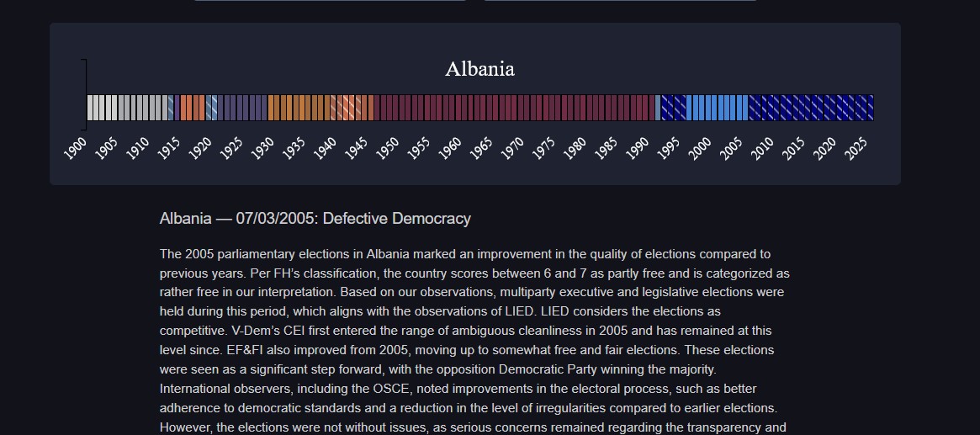The height and width of the screenshot is (435, 980).
Task: Click the last hatched dark blue segment
Action: tap(870, 108)
